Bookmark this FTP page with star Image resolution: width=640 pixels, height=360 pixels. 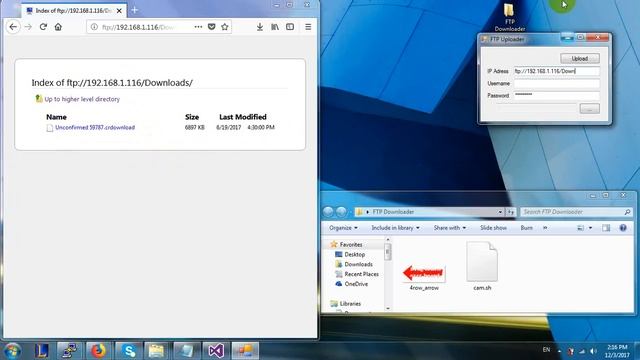pyautogui.click(x=224, y=27)
